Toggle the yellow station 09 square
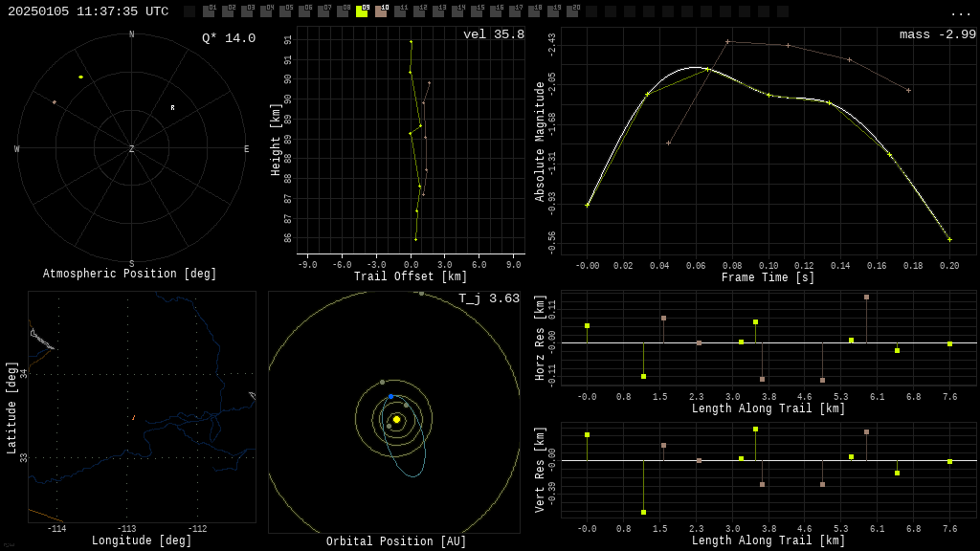The image size is (980, 551). [361, 11]
